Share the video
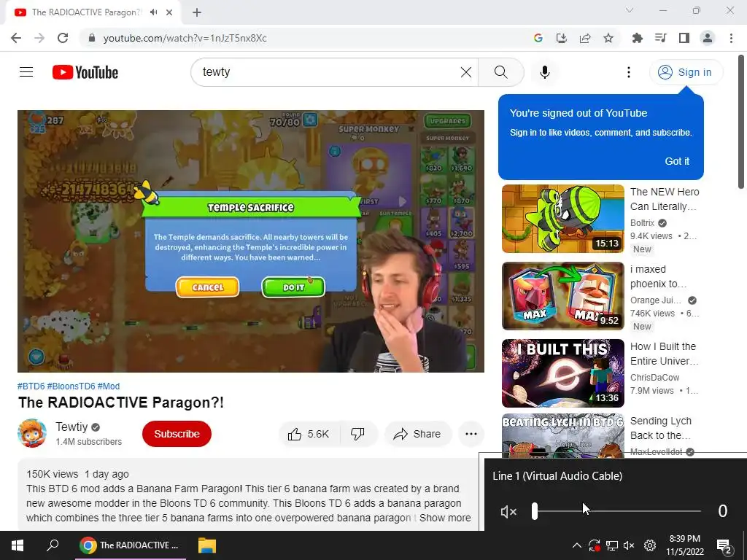Viewport: 747px width, 560px height. click(x=417, y=434)
